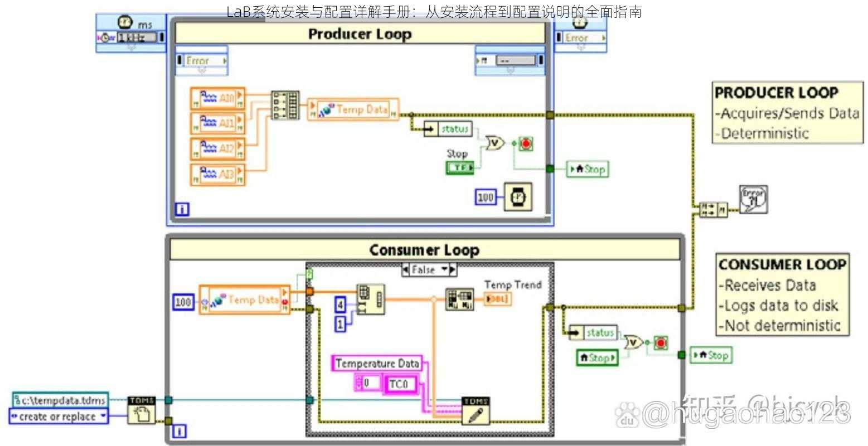Click the Stop label above TF control
Screen dimensions: 868x446
[x=457, y=154]
